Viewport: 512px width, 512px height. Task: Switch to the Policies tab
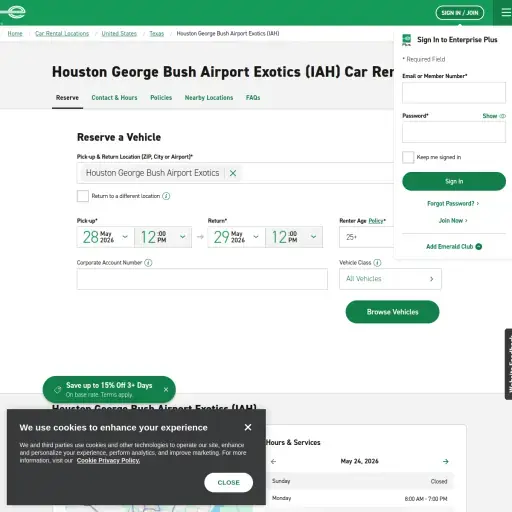(x=161, y=98)
